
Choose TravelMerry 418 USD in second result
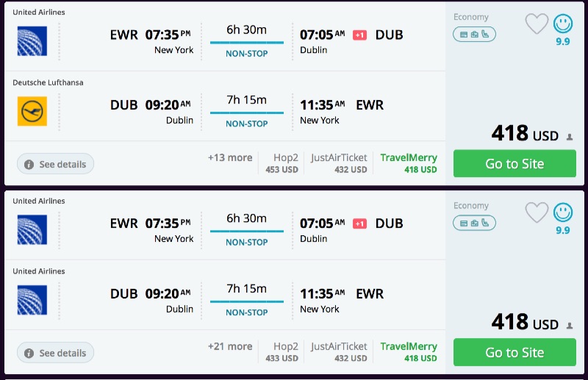click(409, 352)
